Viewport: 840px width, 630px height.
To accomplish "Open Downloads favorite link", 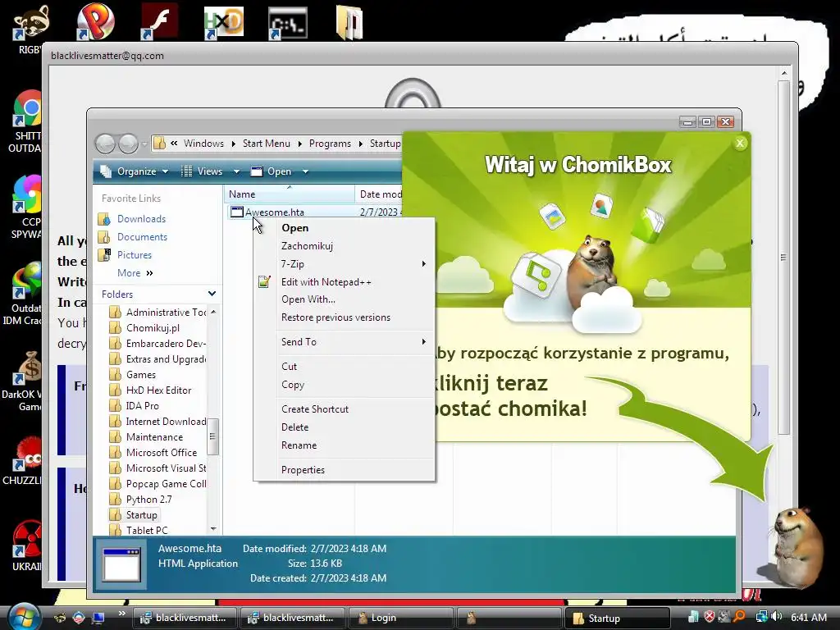I will tap(141, 218).
